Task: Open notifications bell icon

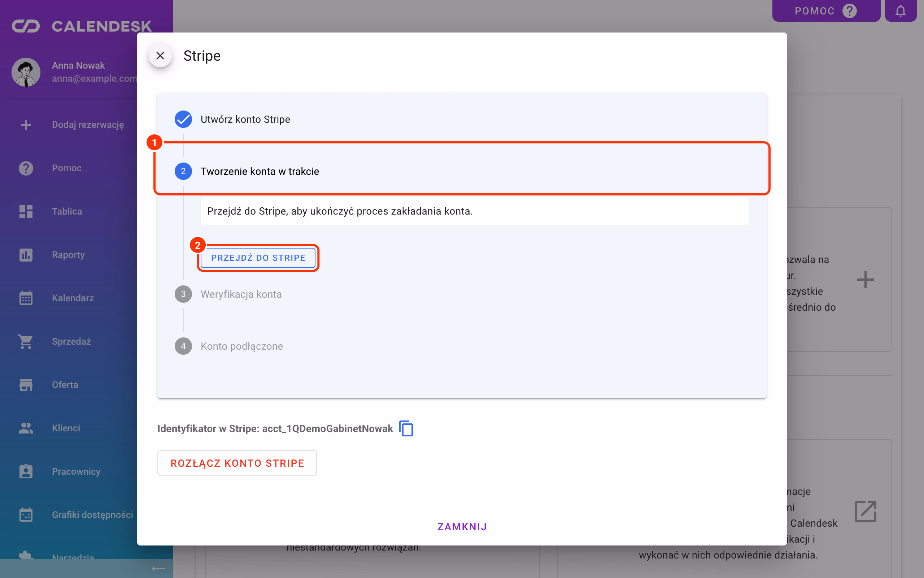Action: pyautogui.click(x=900, y=11)
